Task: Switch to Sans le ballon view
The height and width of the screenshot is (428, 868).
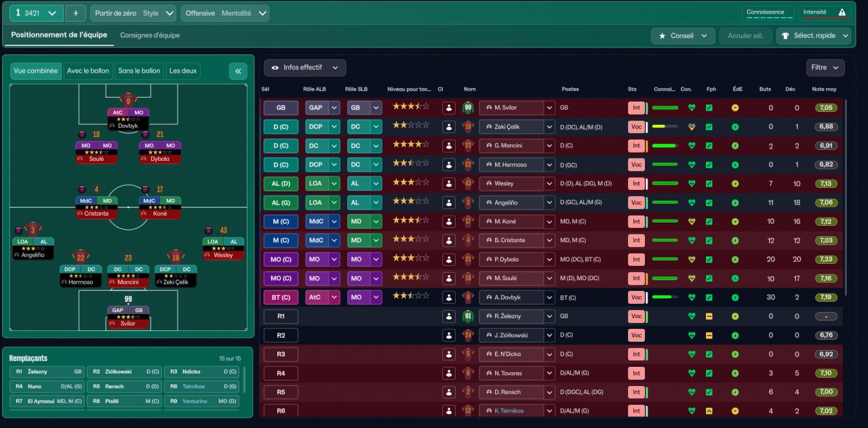Action: pos(139,71)
